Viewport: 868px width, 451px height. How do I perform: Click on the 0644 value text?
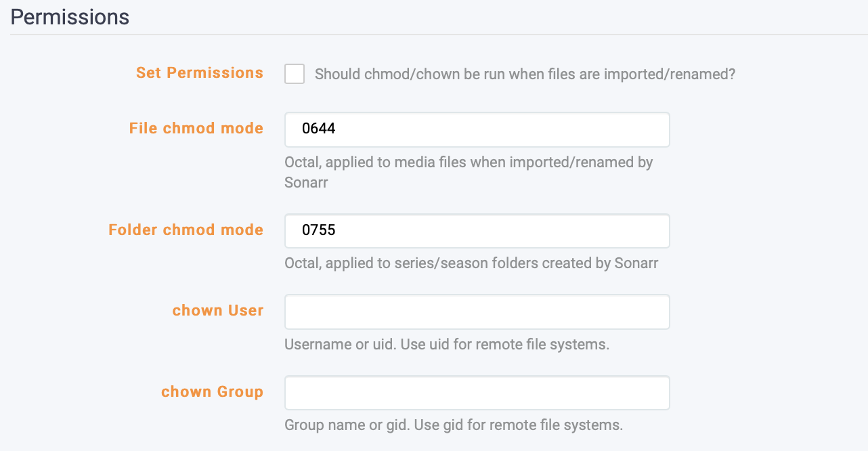coord(319,129)
